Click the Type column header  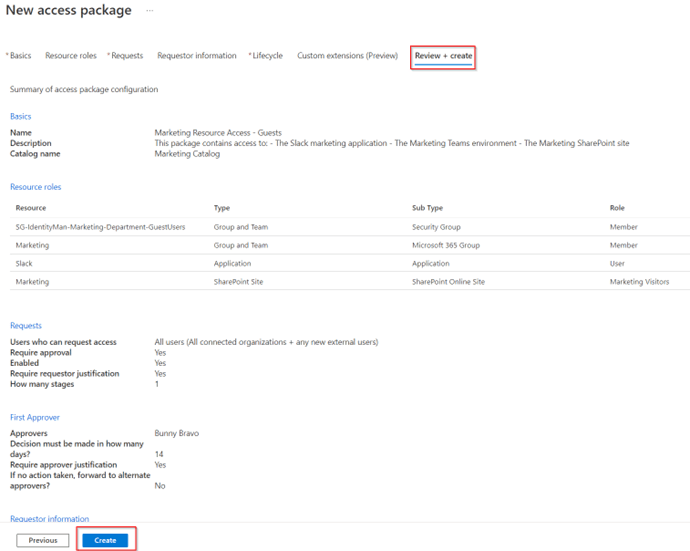(x=222, y=208)
